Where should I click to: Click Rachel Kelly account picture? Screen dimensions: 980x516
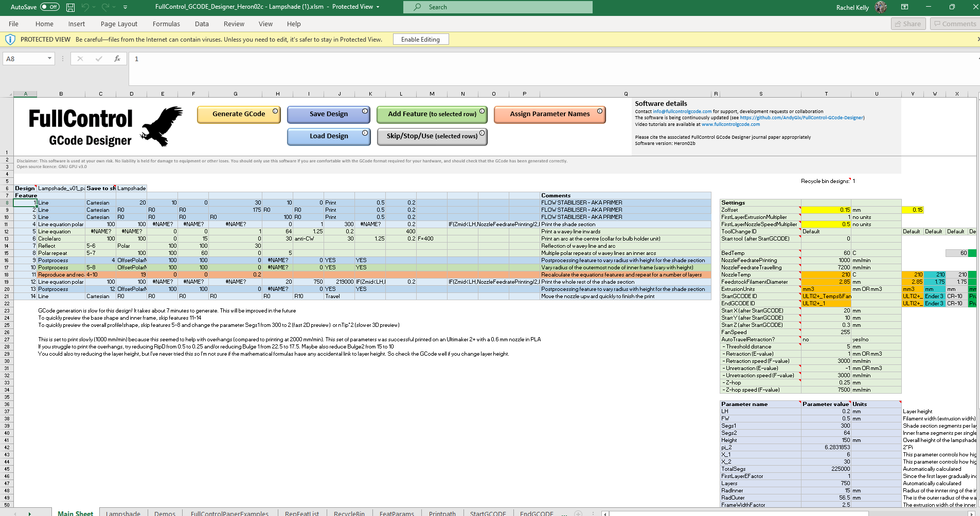click(x=881, y=7)
